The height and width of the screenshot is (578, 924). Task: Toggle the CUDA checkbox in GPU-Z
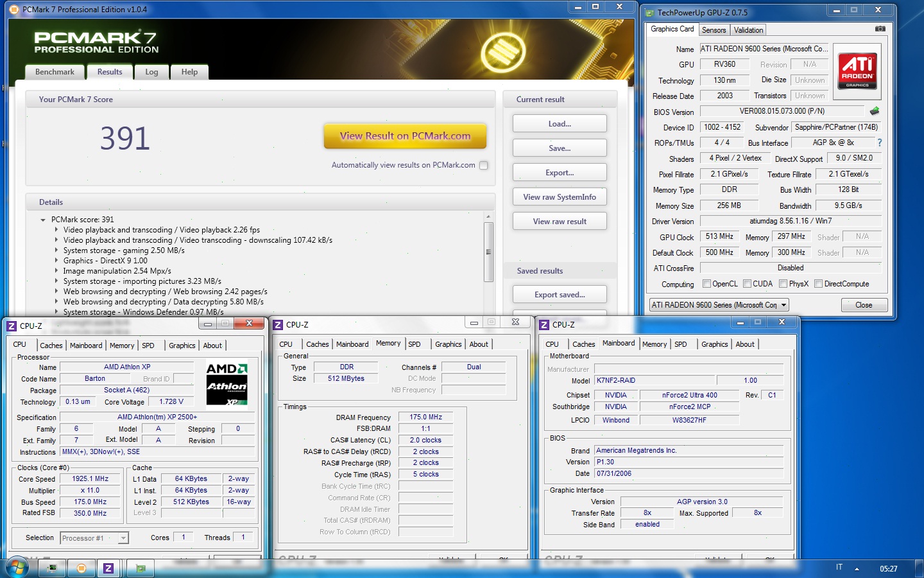pos(747,283)
